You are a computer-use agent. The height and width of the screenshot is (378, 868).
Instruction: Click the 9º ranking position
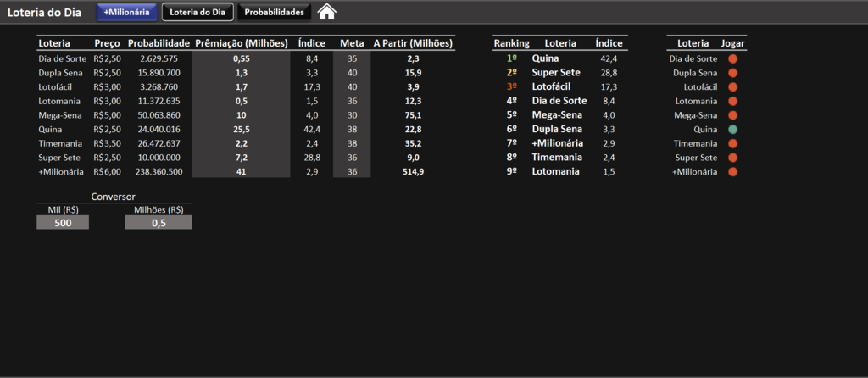coord(511,171)
